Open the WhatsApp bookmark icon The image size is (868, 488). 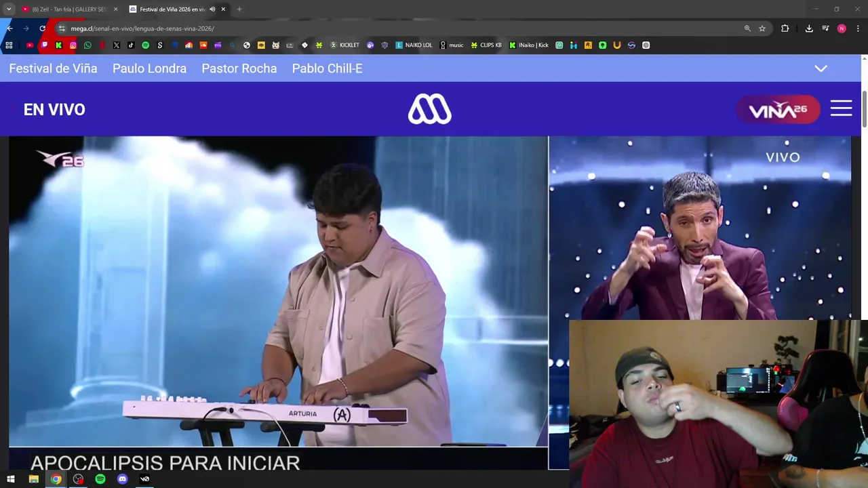(87, 45)
